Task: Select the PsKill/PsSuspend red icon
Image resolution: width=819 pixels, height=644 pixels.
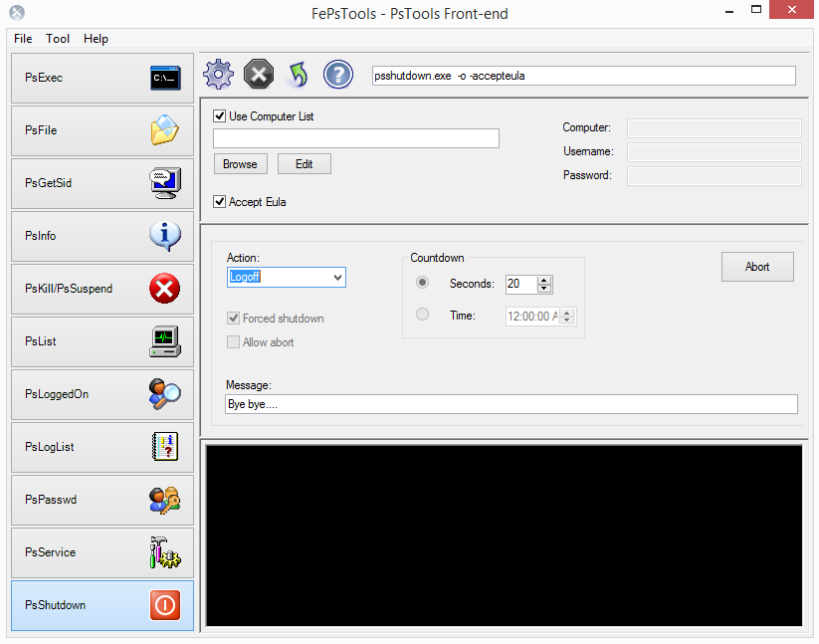Action: click(165, 289)
